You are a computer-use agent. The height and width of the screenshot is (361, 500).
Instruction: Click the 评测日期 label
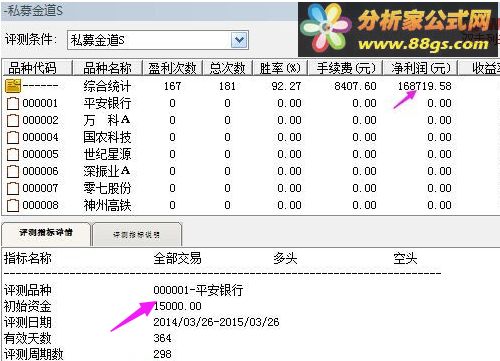tap(28, 322)
